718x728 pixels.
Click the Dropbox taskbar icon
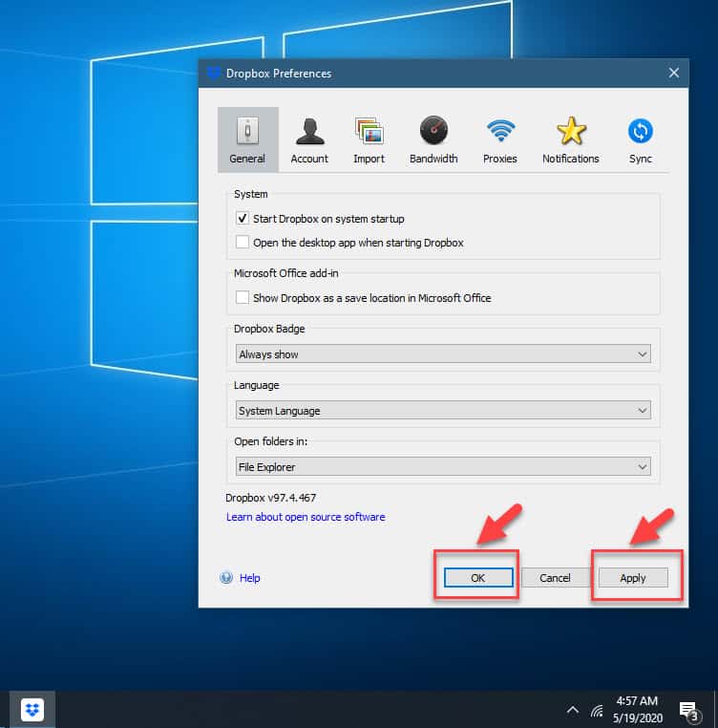click(32, 709)
